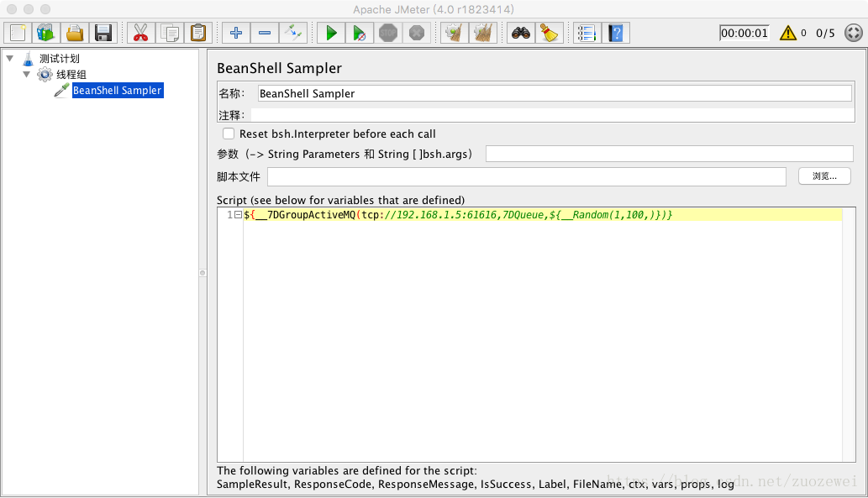Viewport: 868px width, 498px height.
Task: Click the 0/5 active threads counter
Action: (x=825, y=34)
